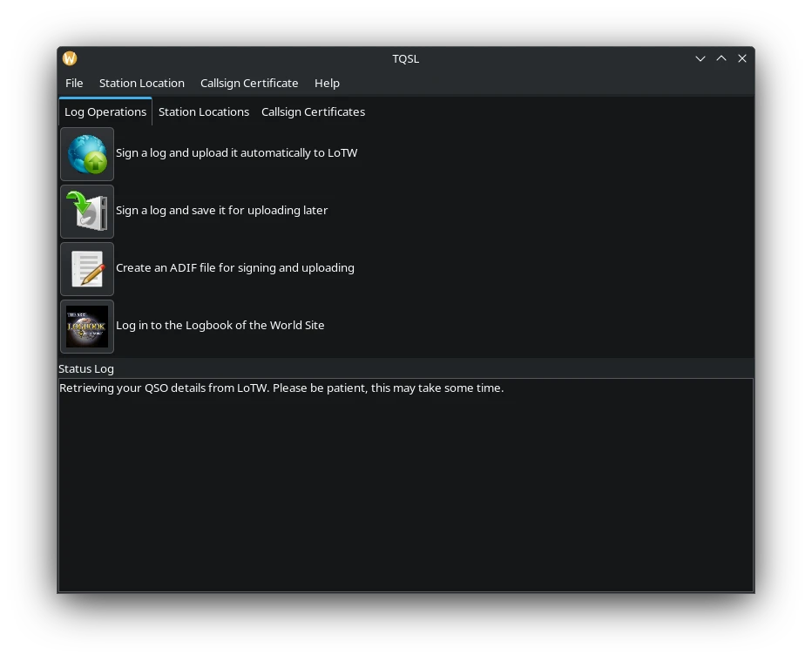Switch to the Station Locations tab
Screen dimensions: 812x661
click(x=204, y=111)
